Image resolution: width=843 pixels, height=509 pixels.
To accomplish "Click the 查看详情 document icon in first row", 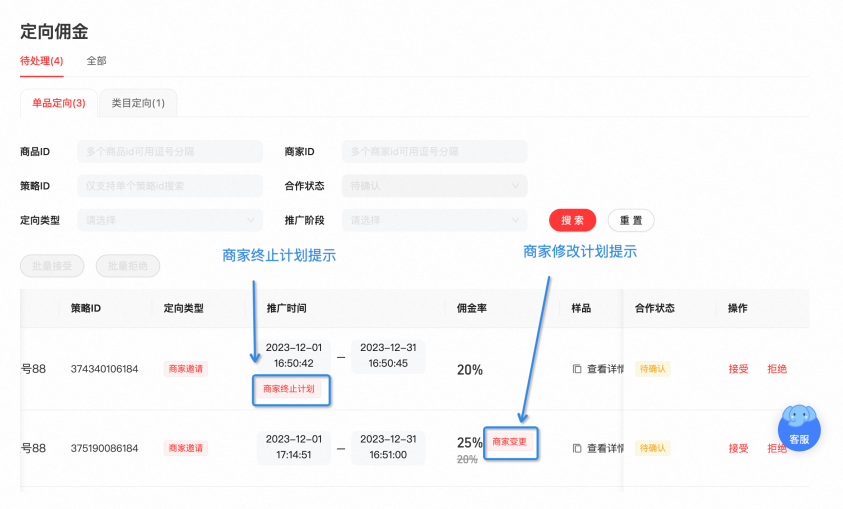I will [577, 369].
